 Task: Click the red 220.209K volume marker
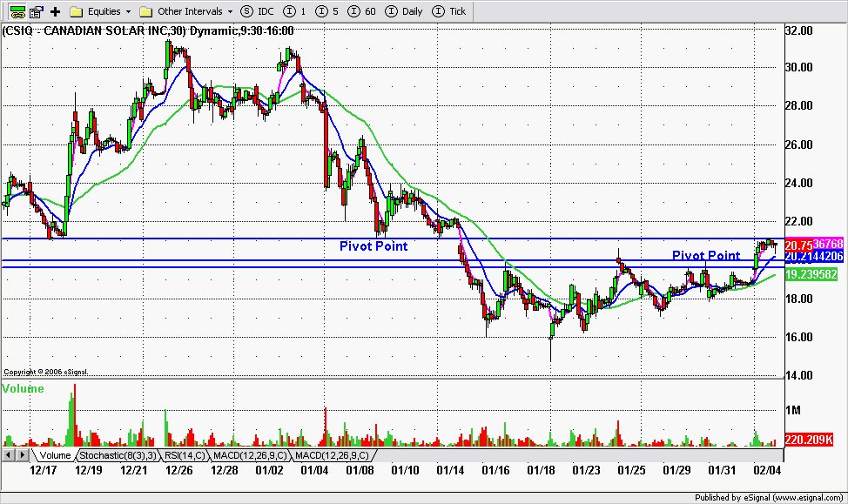click(809, 440)
